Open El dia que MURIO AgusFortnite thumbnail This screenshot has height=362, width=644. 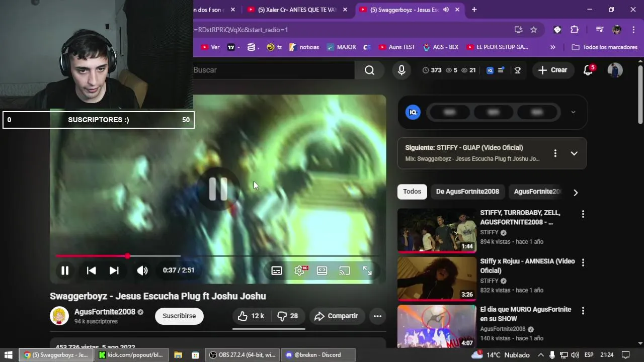point(437,326)
